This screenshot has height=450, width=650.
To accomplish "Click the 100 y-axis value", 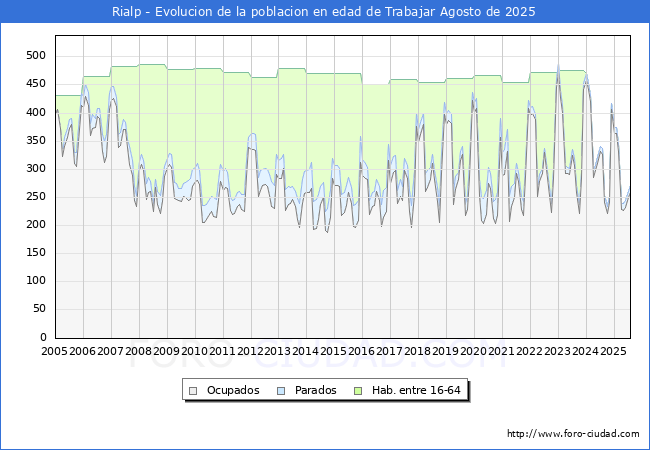I will tap(36, 281).
